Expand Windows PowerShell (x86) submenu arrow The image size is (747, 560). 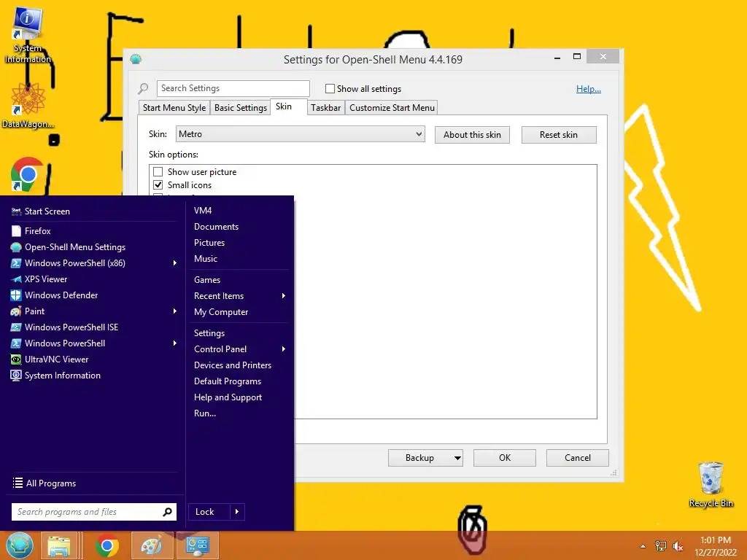click(x=175, y=262)
